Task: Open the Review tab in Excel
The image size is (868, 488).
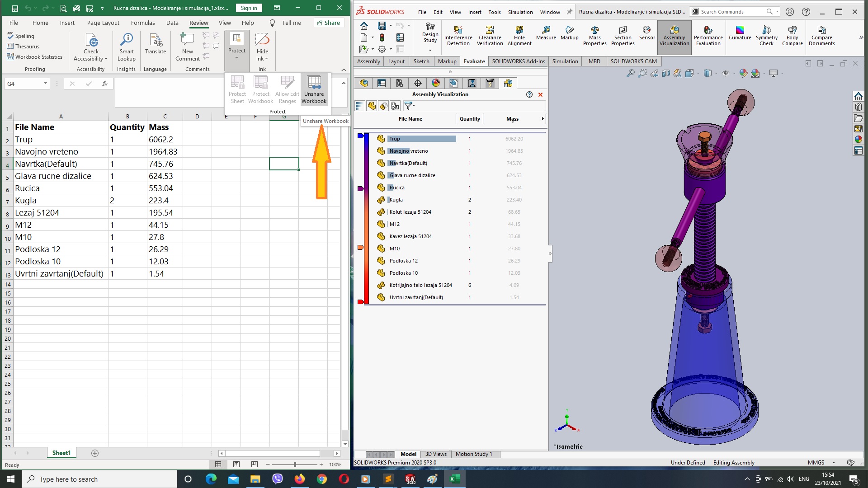Action: coord(198,23)
